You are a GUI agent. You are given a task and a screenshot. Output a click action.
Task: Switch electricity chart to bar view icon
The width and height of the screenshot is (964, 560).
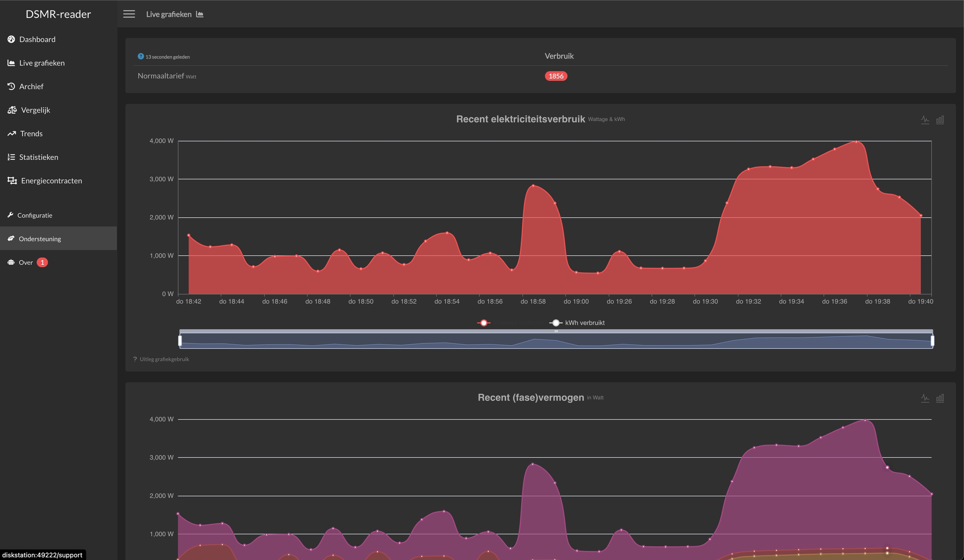940,120
